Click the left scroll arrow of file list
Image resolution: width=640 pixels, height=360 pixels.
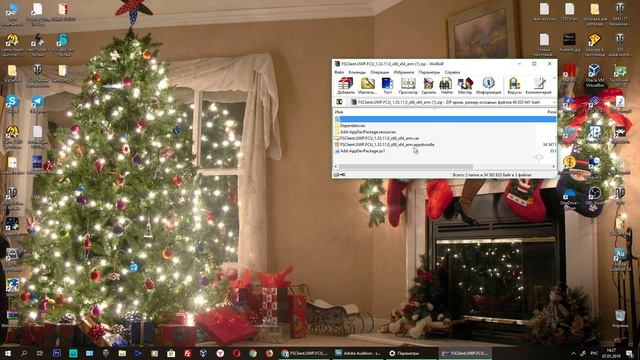pyautogui.click(x=336, y=167)
